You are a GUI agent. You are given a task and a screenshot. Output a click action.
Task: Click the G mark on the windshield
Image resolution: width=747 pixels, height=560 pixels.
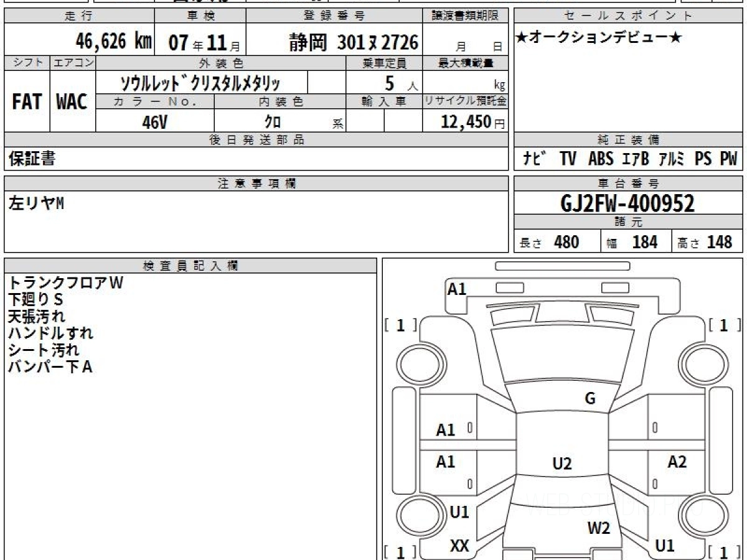coord(590,399)
